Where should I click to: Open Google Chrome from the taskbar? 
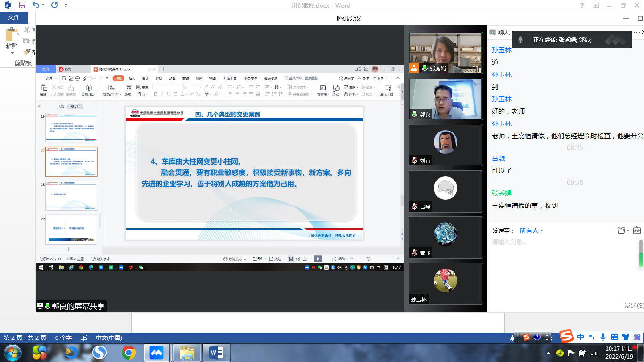pos(128,353)
